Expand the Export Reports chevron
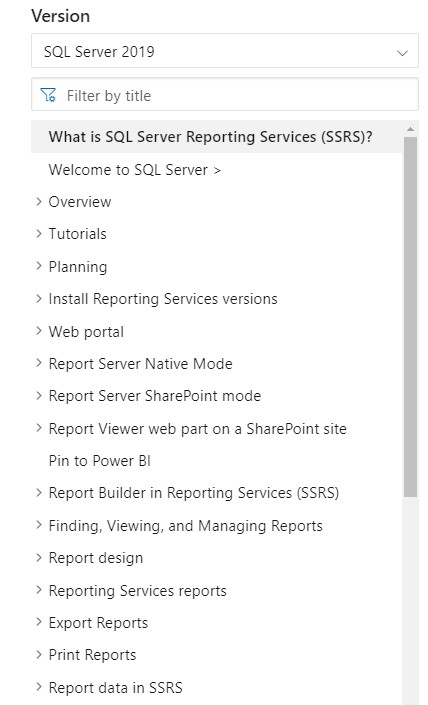Screen dimensions: 428x705 pos(39,622)
